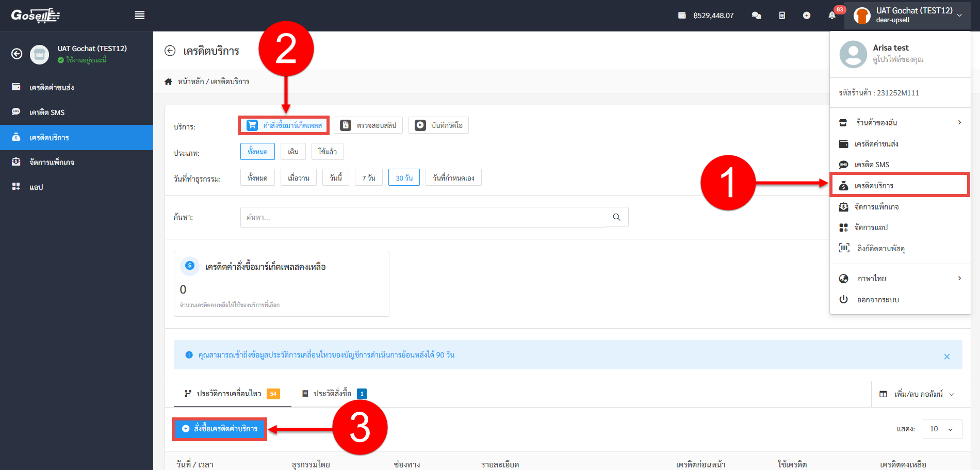Open the rows-per-page dropdown showing 10

[x=941, y=429]
